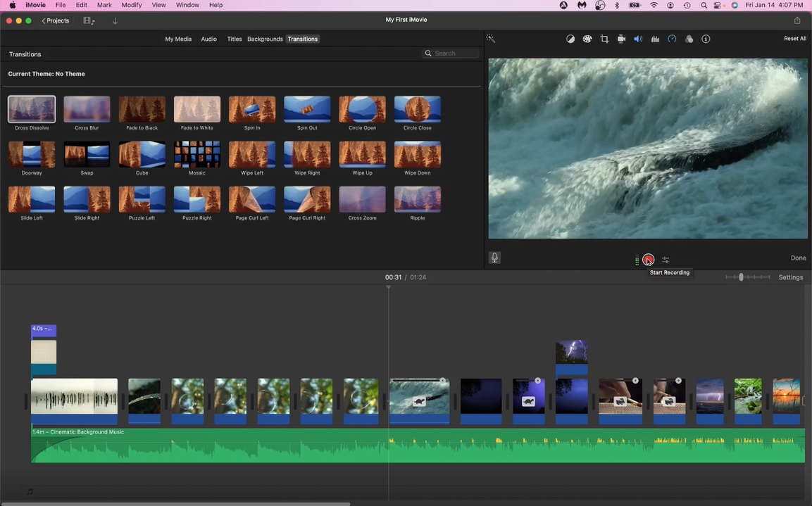Open the Volume speaker controls

click(x=638, y=39)
